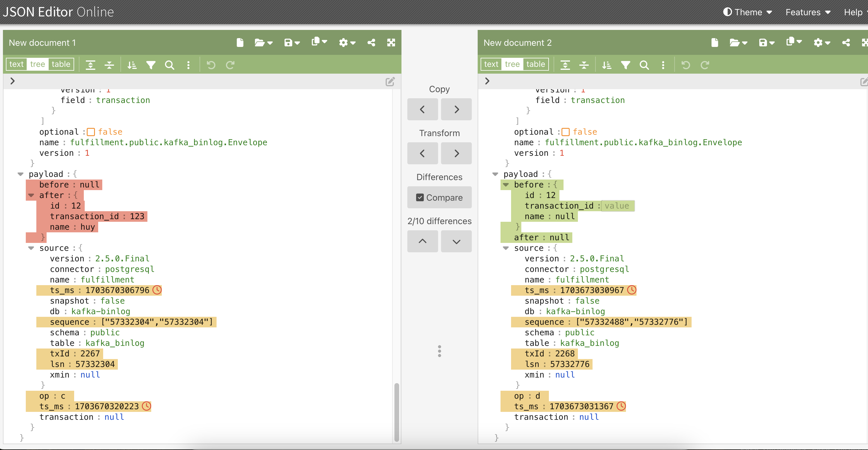868x450 pixels.
Task: Show timestamp for left source ts_ms 1703670306796
Action: tap(157, 290)
